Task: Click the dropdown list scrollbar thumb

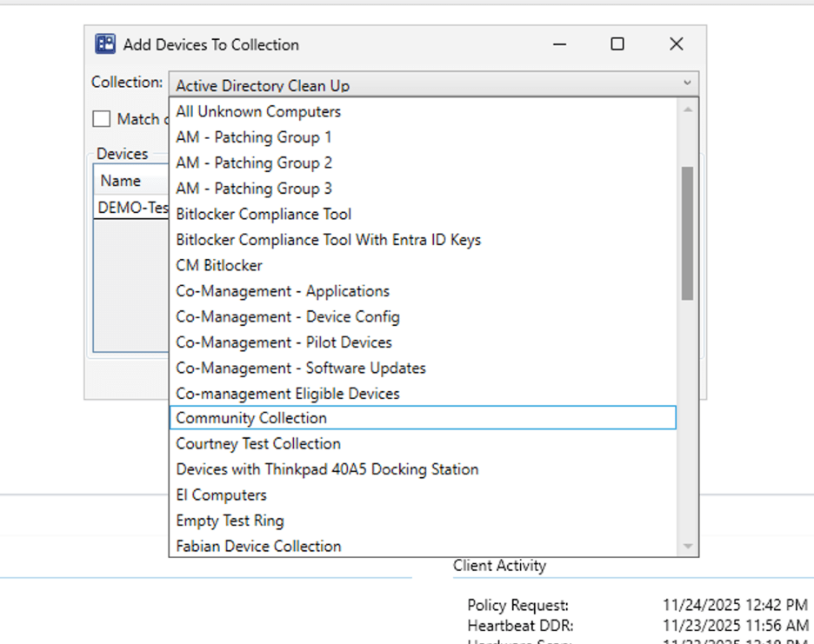Action: coord(687,233)
